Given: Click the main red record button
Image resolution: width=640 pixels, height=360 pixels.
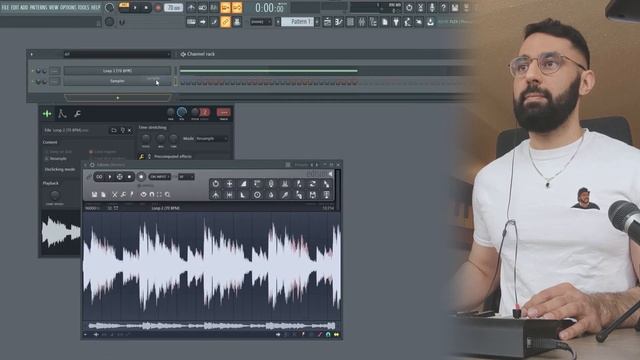Looking at the screenshot, I should tap(158, 7).
